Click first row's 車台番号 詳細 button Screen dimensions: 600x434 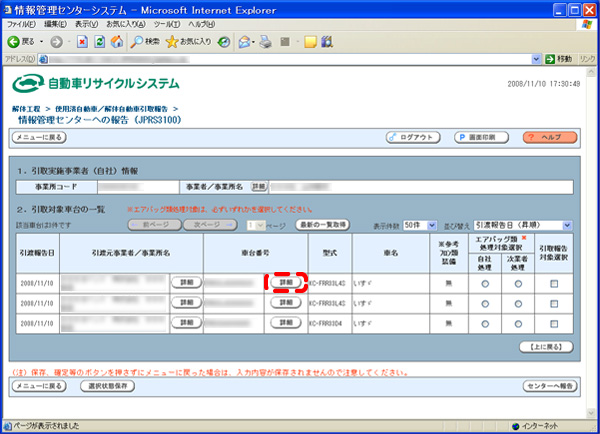point(286,282)
